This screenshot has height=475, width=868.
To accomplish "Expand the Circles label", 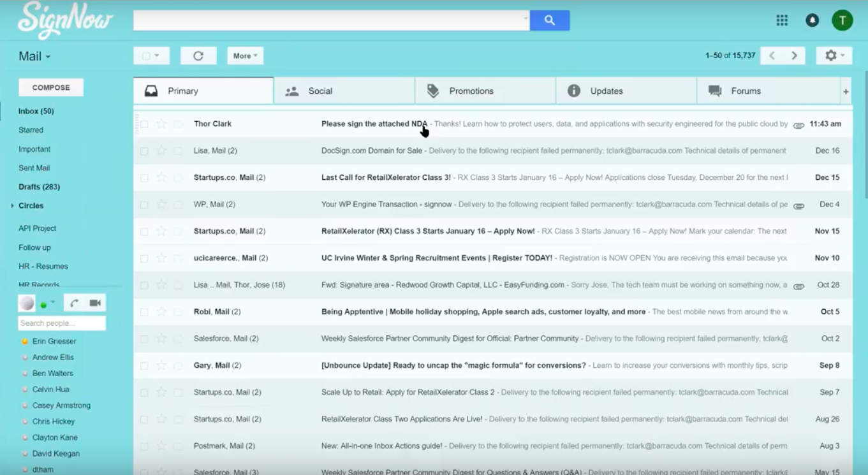I will pos(12,206).
